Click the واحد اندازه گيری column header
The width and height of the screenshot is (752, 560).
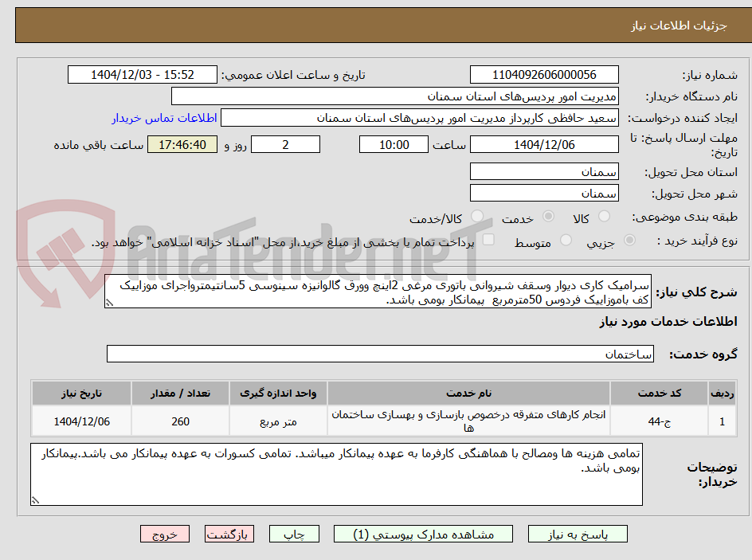(x=278, y=394)
